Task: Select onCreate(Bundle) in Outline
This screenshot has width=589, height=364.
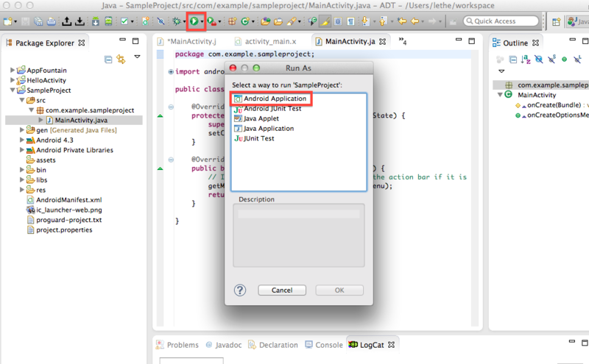Action: pyautogui.click(x=554, y=105)
